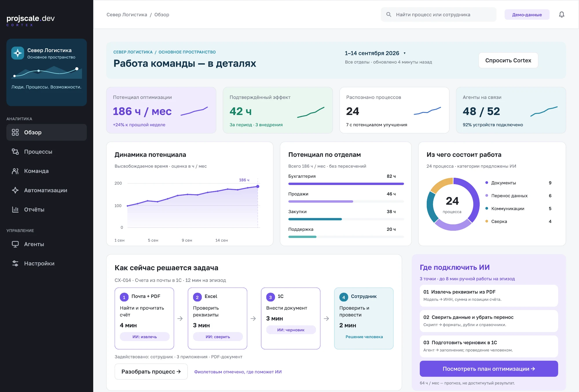Click Разобрать процесс button
Screen dimensions: 579x392
coord(151,371)
